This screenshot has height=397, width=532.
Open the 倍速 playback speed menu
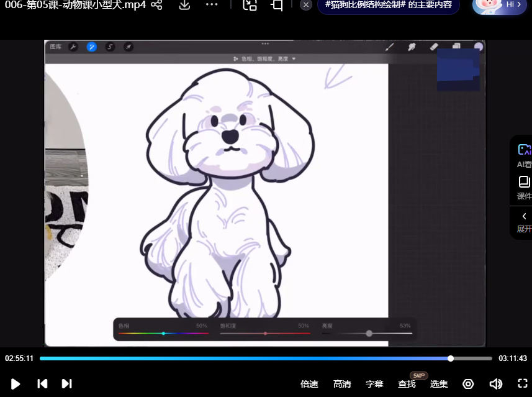tap(309, 384)
